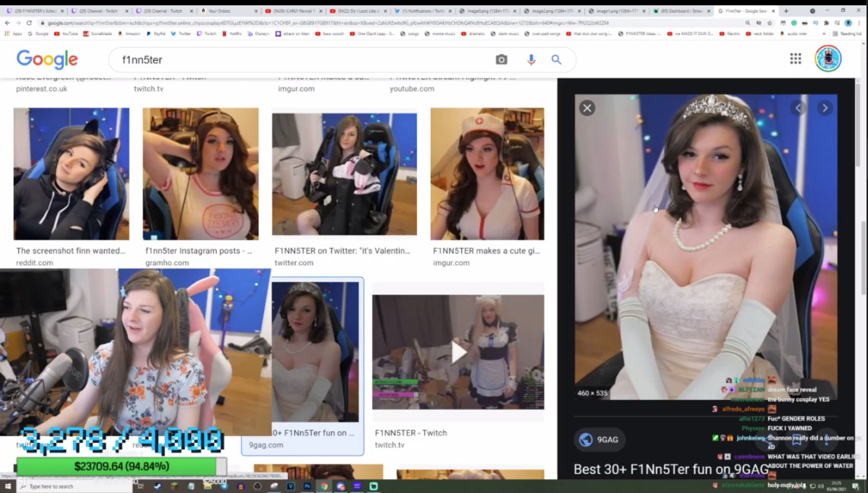Open the Twitter Valentine thumbnail image
The width and height of the screenshot is (868, 493).
pos(345,174)
